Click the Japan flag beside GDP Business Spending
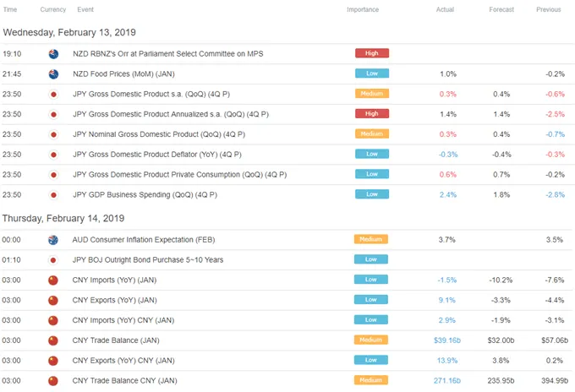 click(x=53, y=195)
